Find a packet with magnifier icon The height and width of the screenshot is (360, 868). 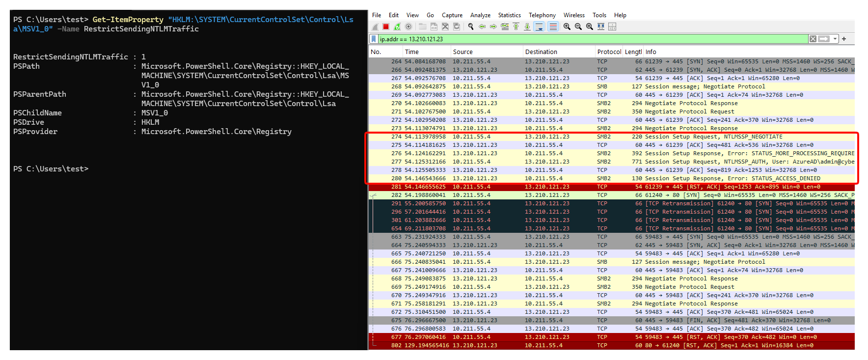click(471, 27)
